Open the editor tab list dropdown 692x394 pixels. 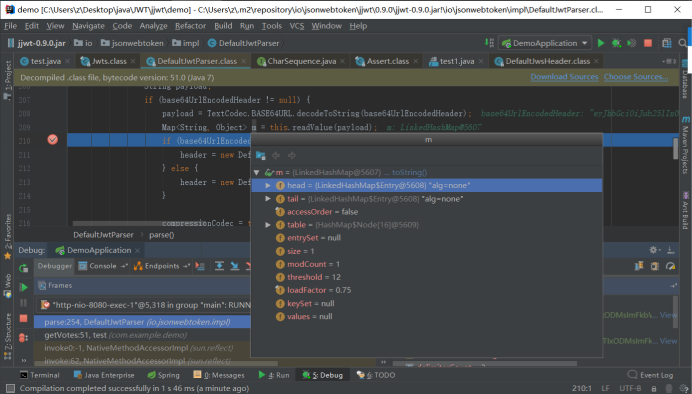pyautogui.click(x=669, y=61)
